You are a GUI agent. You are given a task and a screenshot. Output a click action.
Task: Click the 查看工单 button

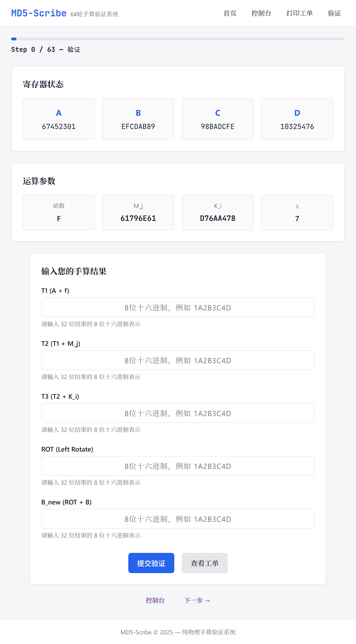coord(204,563)
